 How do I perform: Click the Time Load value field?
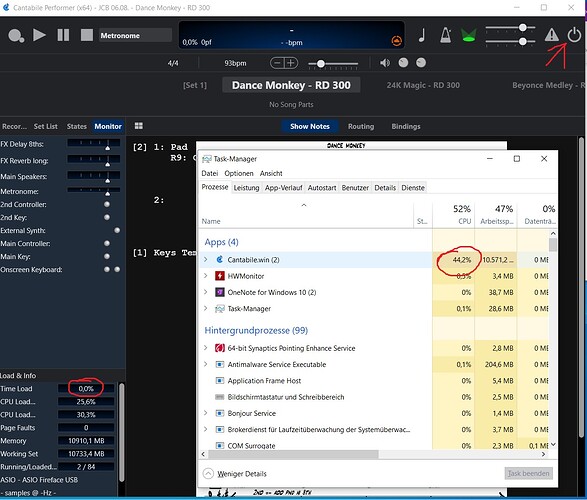[86, 389]
